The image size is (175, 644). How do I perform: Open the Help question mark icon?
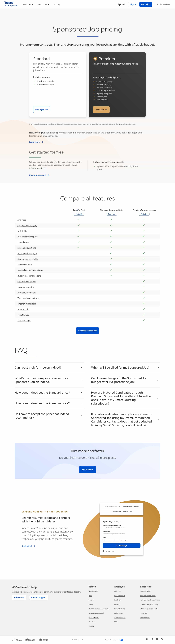pos(119,4)
